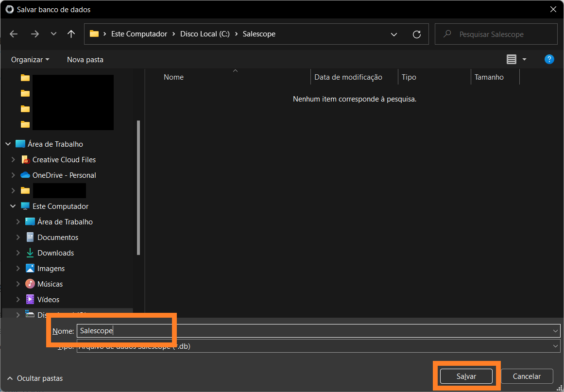The width and height of the screenshot is (564, 392).
Task: Click the Imagens picture icon
Action: [30, 268]
